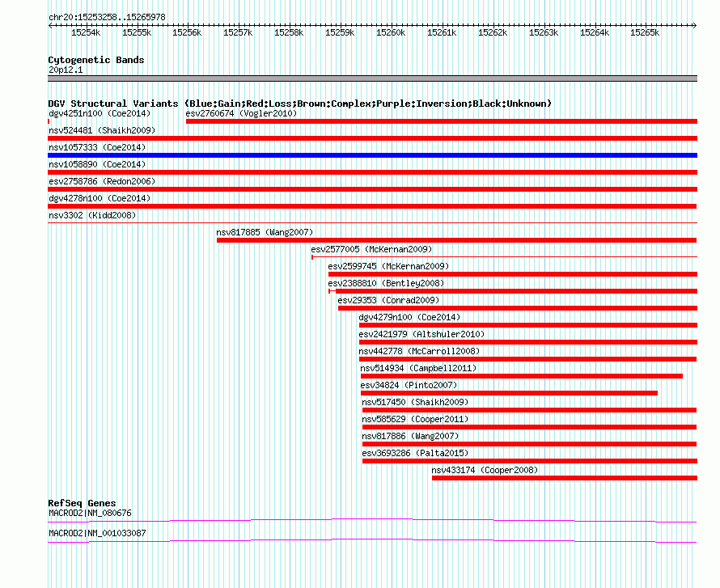Select the nsv514934 (Campbell2011) label
The width and height of the screenshot is (720, 588).
(418, 368)
